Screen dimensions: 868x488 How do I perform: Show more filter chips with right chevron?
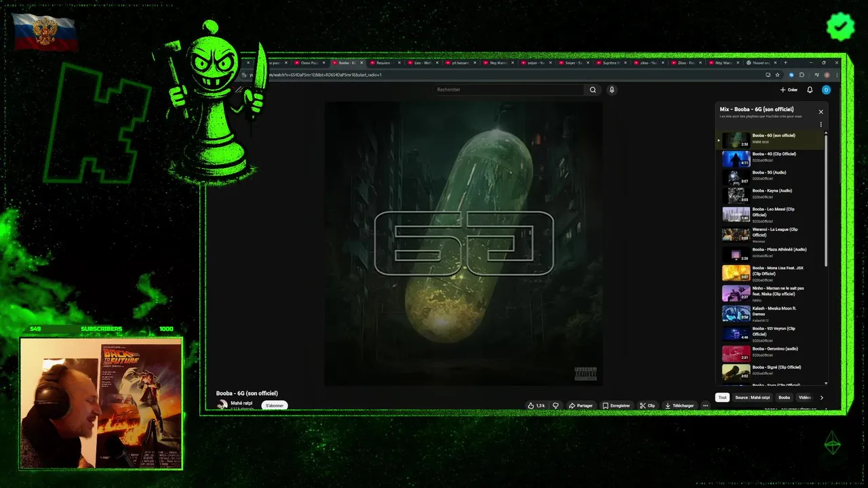coord(821,397)
